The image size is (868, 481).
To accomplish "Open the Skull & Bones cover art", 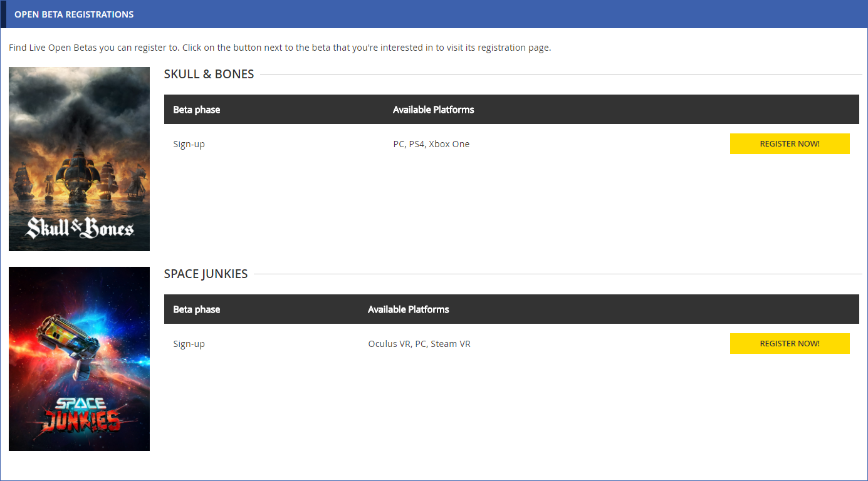I will (79, 159).
